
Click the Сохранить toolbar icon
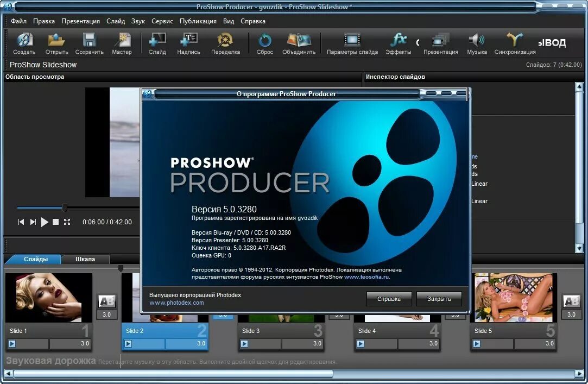tap(89, 43)
